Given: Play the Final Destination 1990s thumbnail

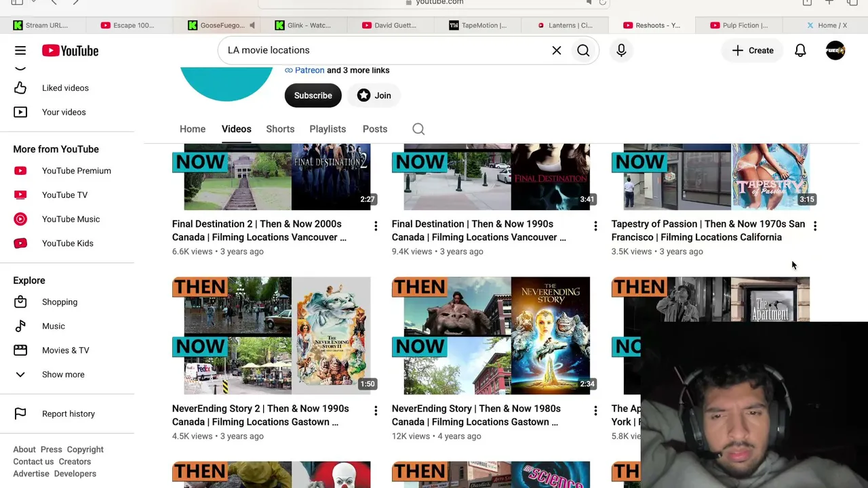Looking at the screenshot, I should [x=491, y=177].
